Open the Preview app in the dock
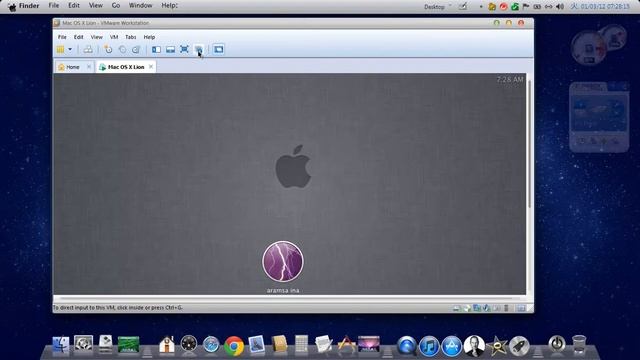This screenshot has width=640, height=360. tap(256, 345)
